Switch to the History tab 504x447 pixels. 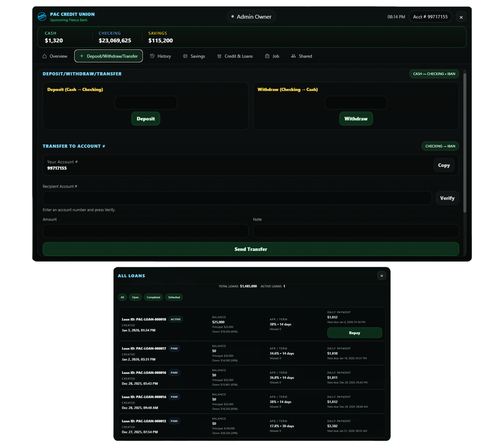(161, 56)
